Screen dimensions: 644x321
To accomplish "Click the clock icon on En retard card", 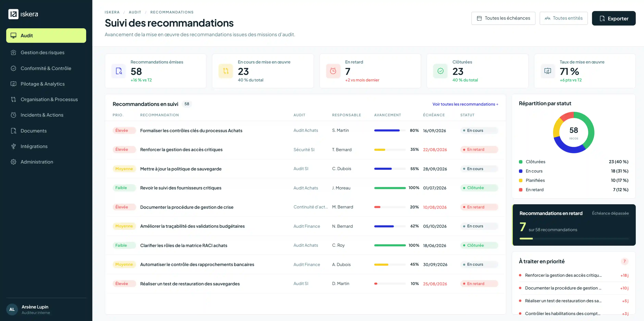I will [x=333, y=71].
